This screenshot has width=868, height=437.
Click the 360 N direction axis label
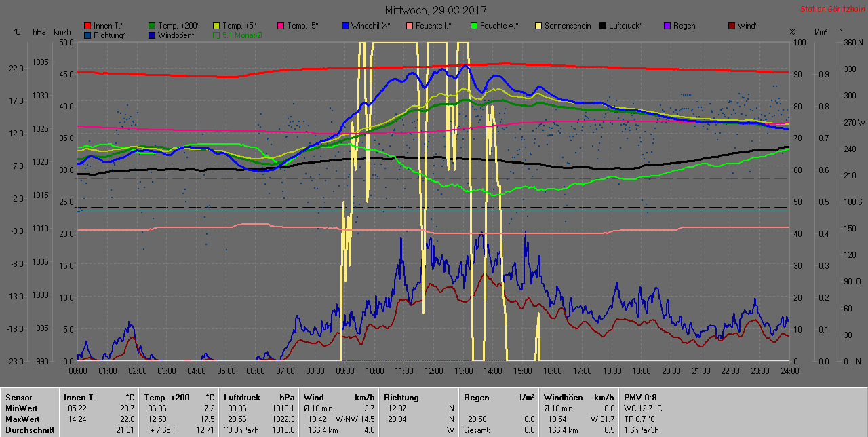click(853, 43)
